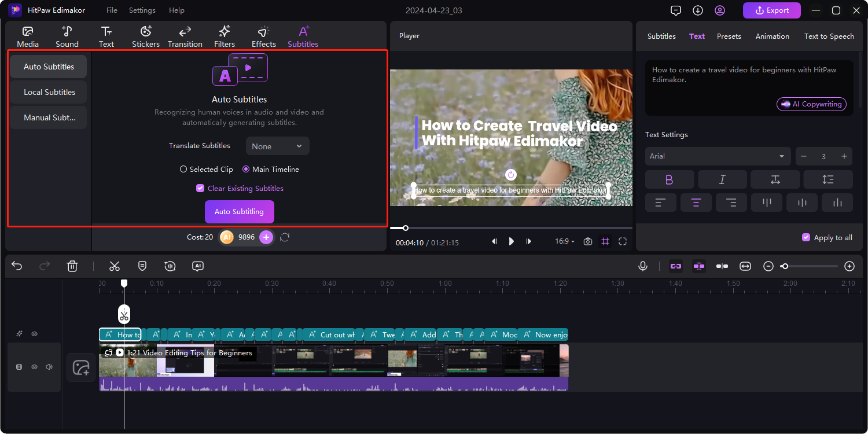
Task: Click the AI toolbar icon
Action: tap(198, 266)
